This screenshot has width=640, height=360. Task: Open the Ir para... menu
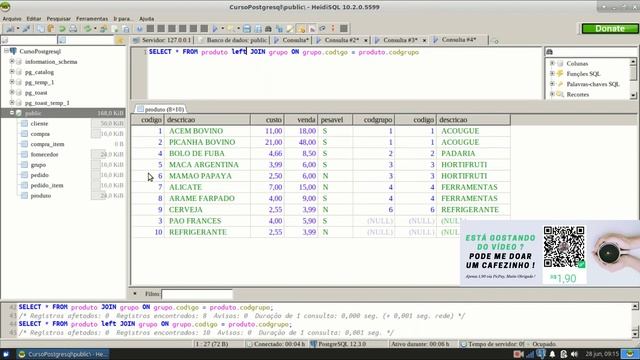122,19
